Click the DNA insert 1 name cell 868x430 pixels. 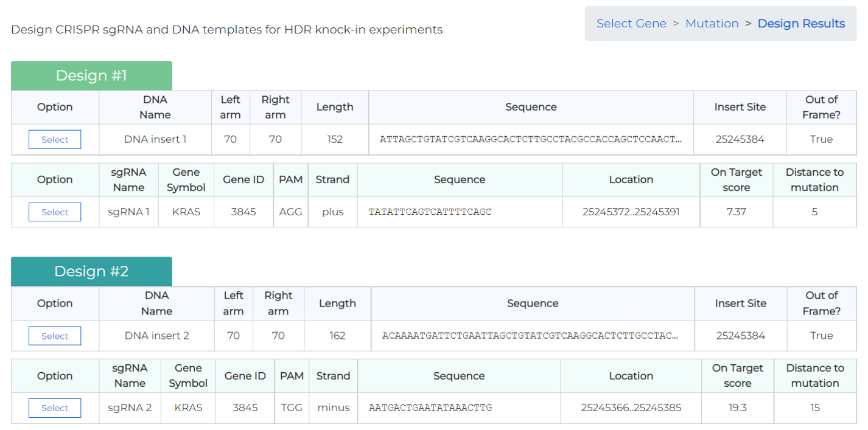[155, 139]
